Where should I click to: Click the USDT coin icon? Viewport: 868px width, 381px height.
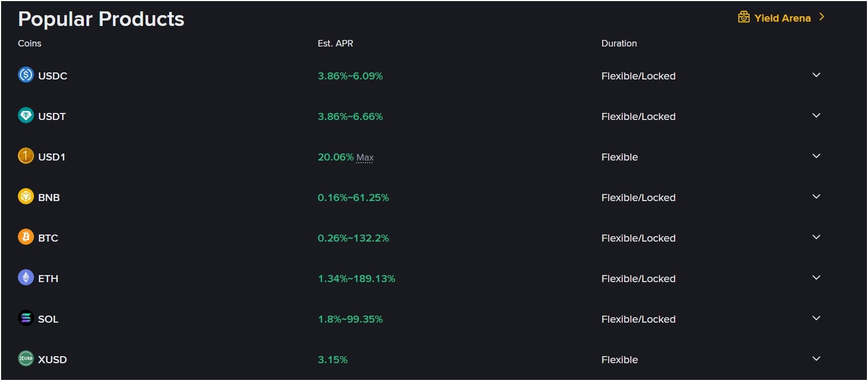(x=25, y=116)
